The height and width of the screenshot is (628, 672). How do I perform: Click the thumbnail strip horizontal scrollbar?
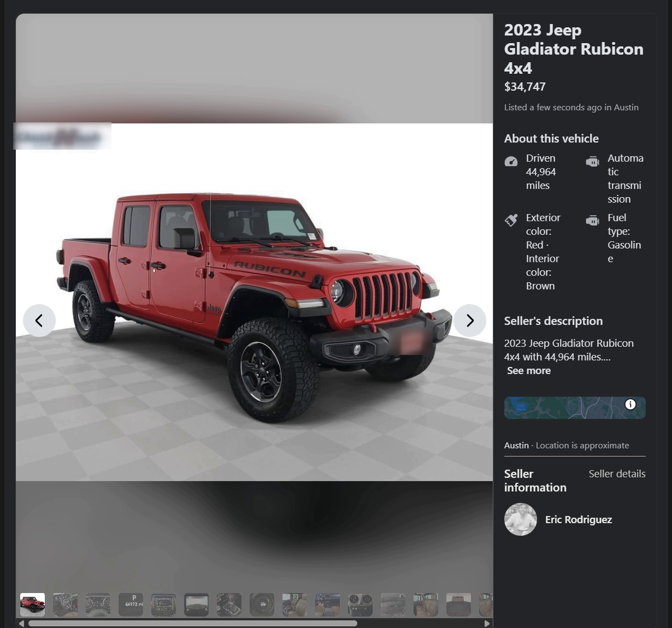[193, 623]
